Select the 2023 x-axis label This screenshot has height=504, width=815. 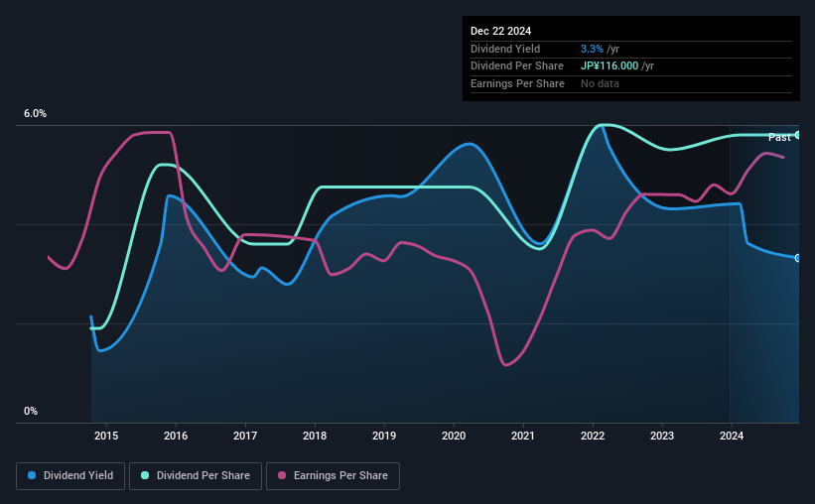(x=662, y=436)
